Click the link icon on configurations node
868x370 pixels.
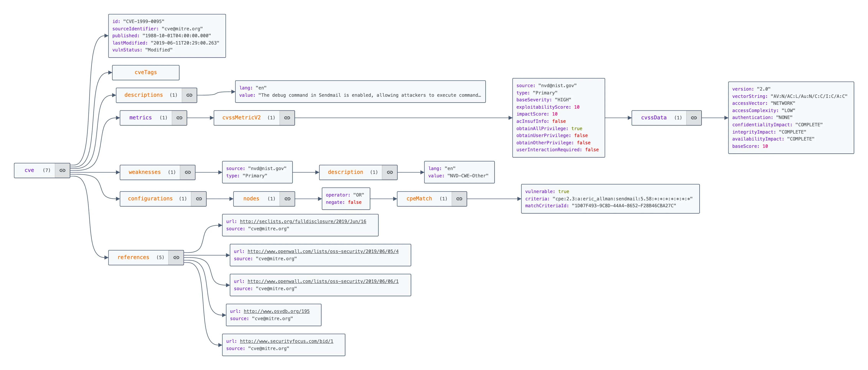[x=199, y=199]
